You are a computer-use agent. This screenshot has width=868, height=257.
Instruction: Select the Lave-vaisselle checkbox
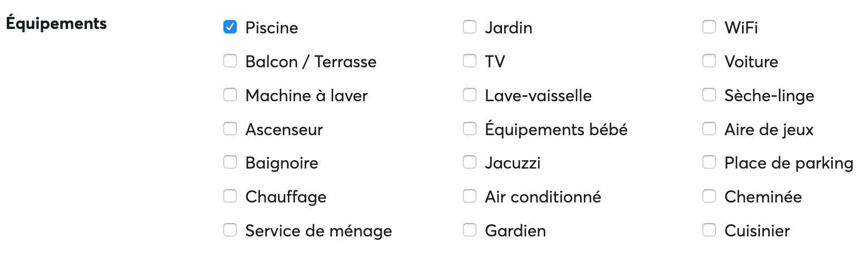(470, 95)
